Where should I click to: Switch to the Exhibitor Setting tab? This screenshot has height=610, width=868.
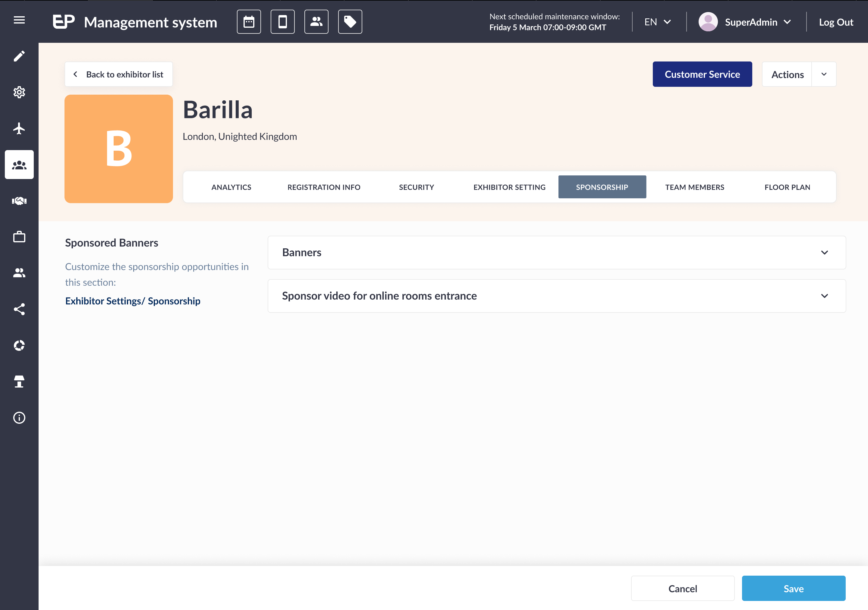click(x=509, y=187)
